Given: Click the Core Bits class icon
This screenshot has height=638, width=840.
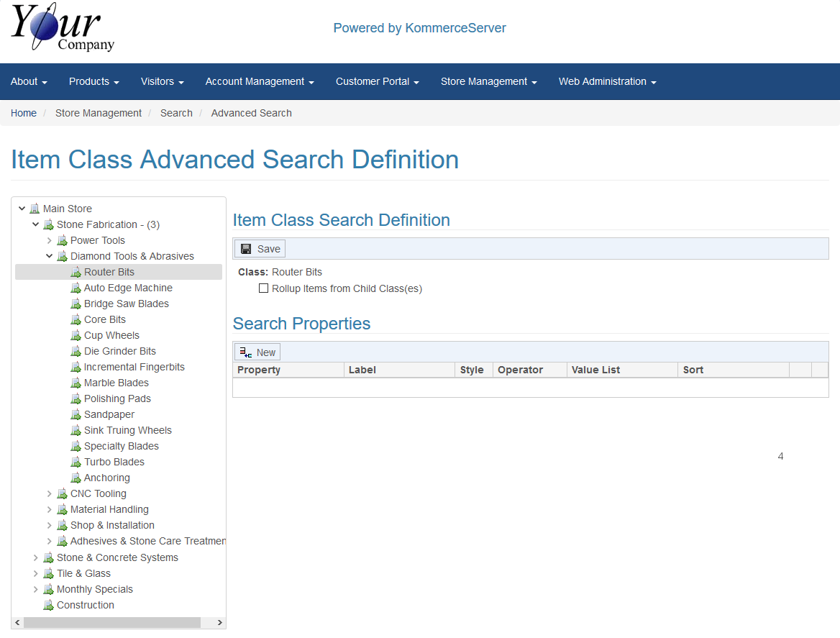Looking at the screenshot, I should click(x=76, y=319).
